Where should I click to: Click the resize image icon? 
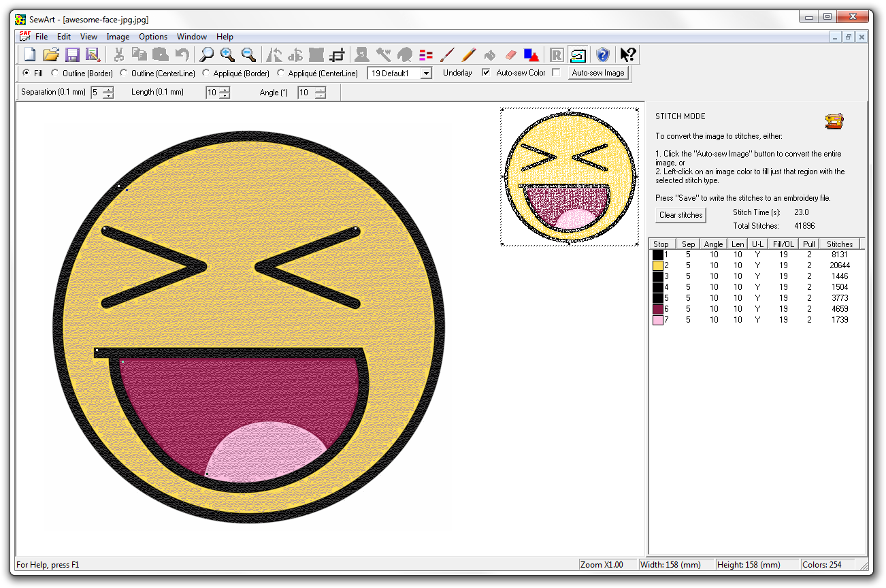[316, 54]
